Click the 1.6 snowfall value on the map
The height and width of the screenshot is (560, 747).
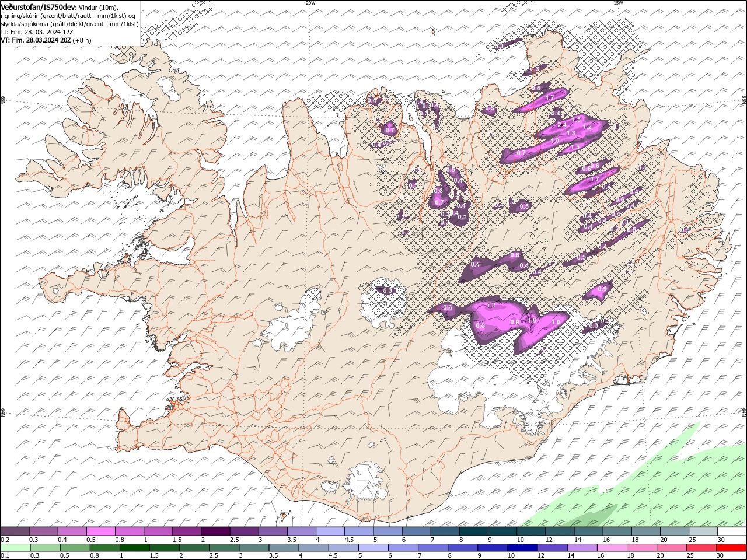click(x=532, y=320)
